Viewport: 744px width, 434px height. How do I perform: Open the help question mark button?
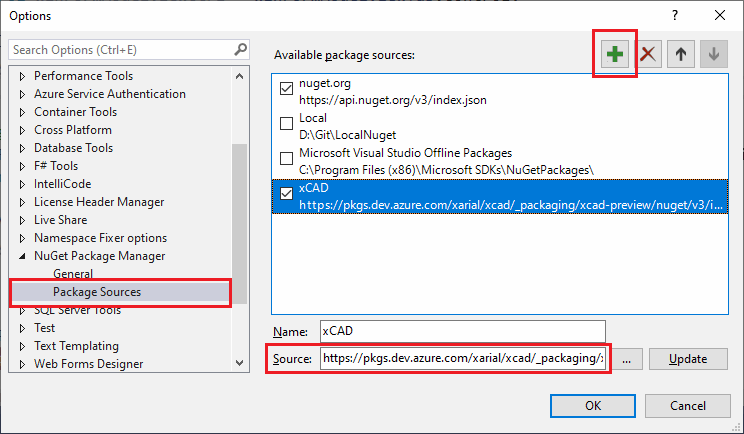[675, 15]
